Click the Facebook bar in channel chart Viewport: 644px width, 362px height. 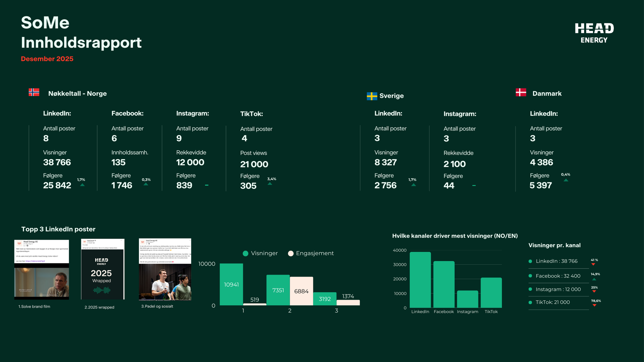444,284
